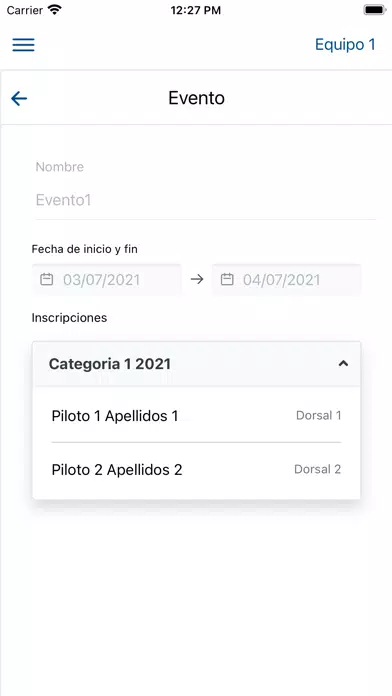Open the start date field 03/07/2021
392x696 pixels.
pos(107,280)
